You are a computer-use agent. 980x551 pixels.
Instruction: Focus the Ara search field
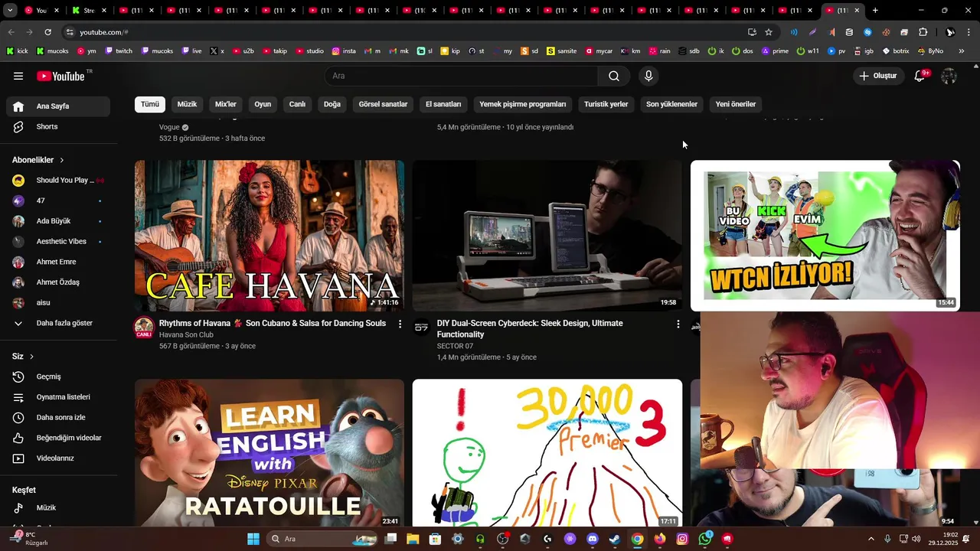(461, 76)
